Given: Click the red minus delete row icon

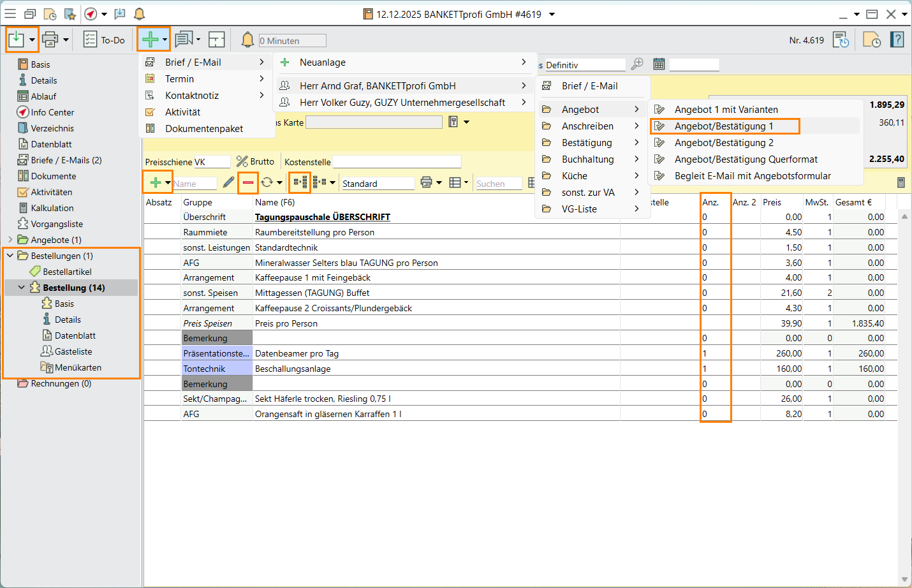Looking at the screenshot, I should [248, 183].
